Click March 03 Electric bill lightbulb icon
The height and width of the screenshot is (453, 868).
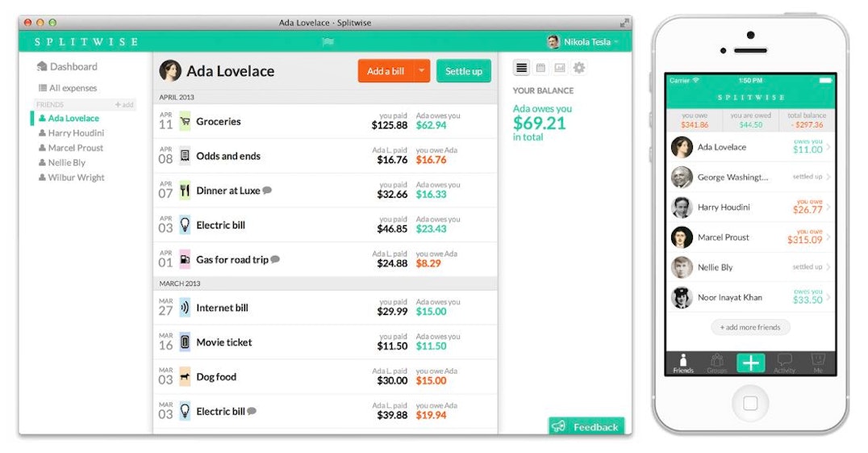[185, 411]
